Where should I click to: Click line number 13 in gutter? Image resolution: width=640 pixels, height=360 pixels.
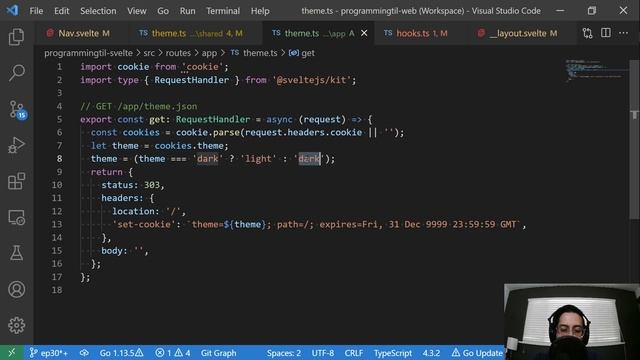pyautogui.click(x=57, y=224)
